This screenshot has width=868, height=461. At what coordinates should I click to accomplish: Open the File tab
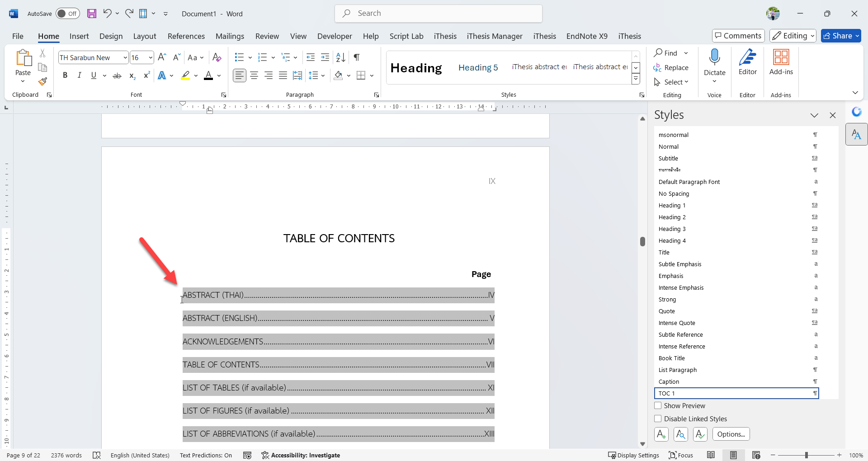18,36
